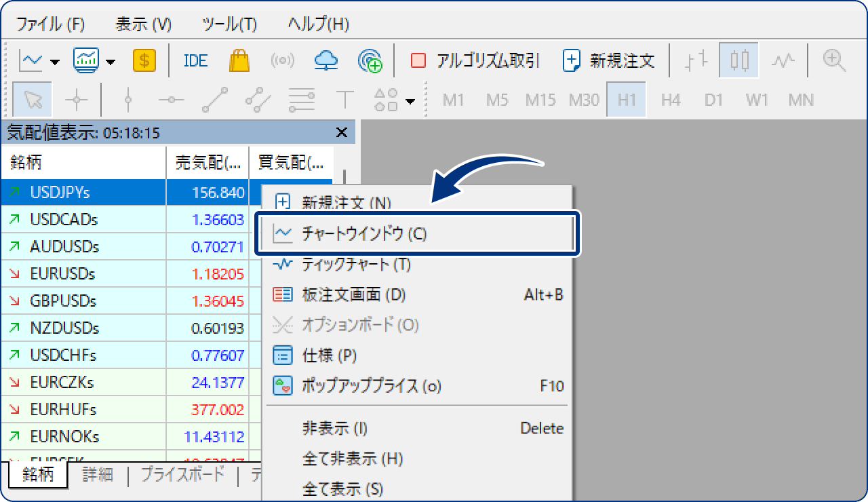Switch to line chart display
The image size is (868, 502).
(783, 61)
